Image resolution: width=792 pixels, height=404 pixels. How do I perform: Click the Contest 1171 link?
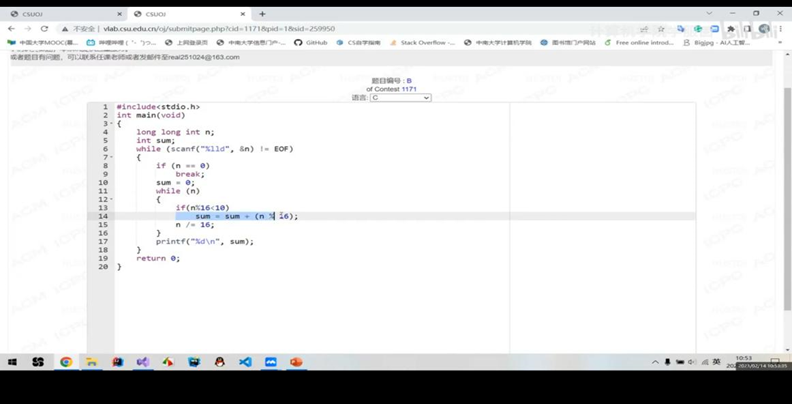(409, 89)
